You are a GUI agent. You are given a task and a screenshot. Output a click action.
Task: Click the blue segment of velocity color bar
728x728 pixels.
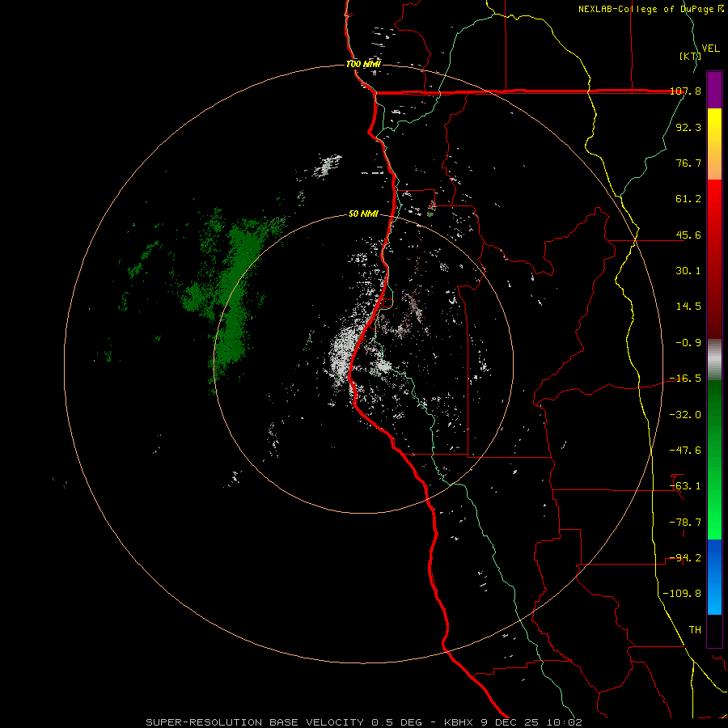pyautogui.click(x=714, y=577)
